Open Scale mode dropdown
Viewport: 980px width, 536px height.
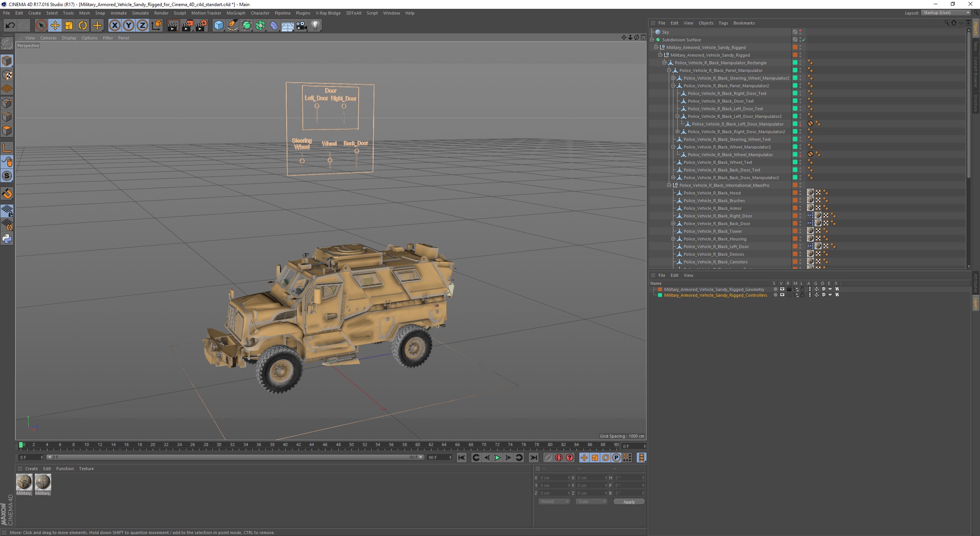click(591, 502)
